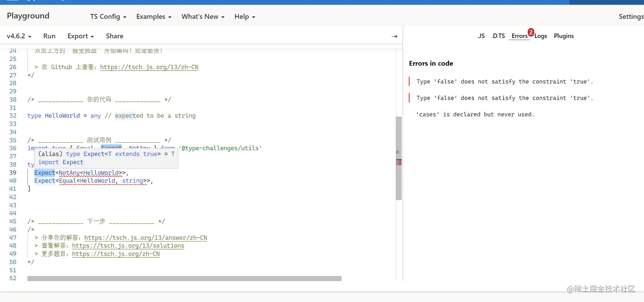Click the Share button
The width and height of the screenshot is (644, 302).
pos(115,36)
